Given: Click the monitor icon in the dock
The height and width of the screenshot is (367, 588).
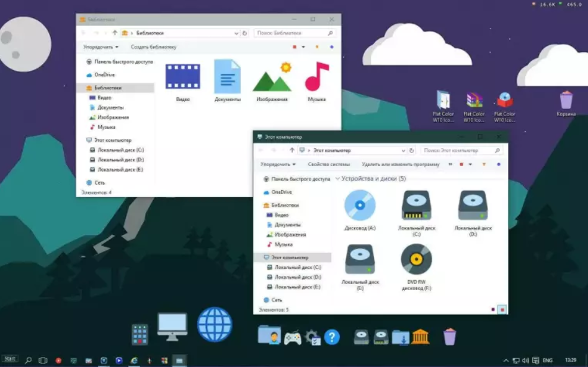Looking at the screenshot, I should tap(172, 325).
